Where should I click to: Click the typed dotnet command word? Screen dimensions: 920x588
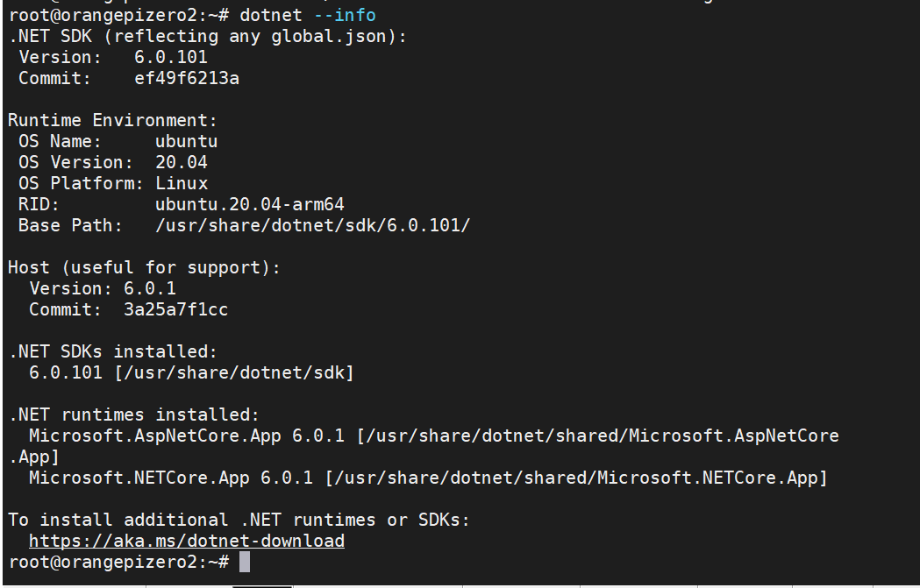pyautogui.click(x=270, y=15)
